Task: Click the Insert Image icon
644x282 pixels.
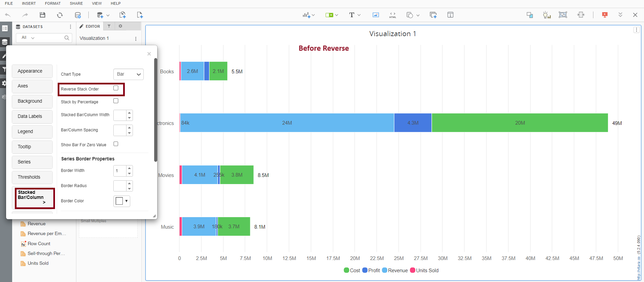Action: tap(375, 15)
